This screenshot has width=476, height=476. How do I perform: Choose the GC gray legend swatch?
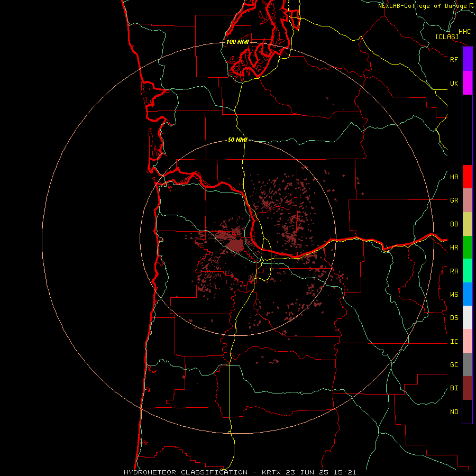click(x=467, y=364)
